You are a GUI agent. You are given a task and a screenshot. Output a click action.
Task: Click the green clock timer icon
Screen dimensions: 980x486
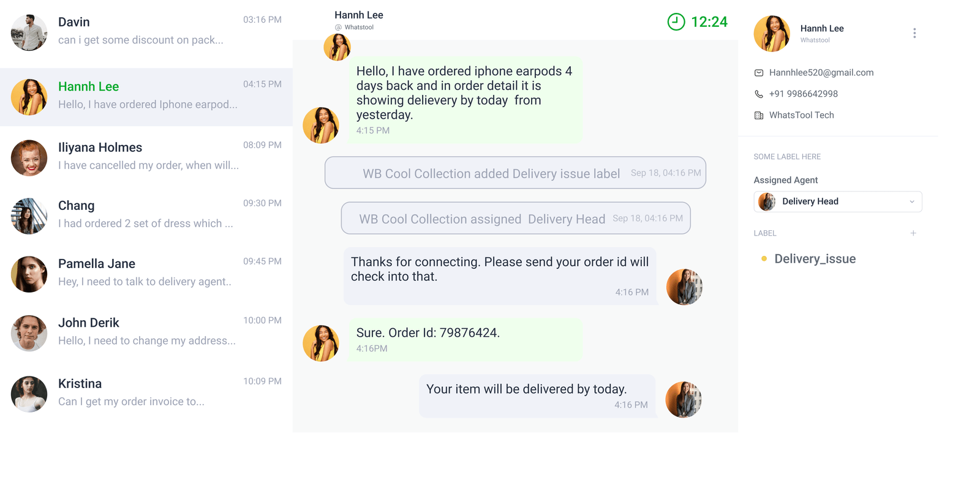pos(676,22)
